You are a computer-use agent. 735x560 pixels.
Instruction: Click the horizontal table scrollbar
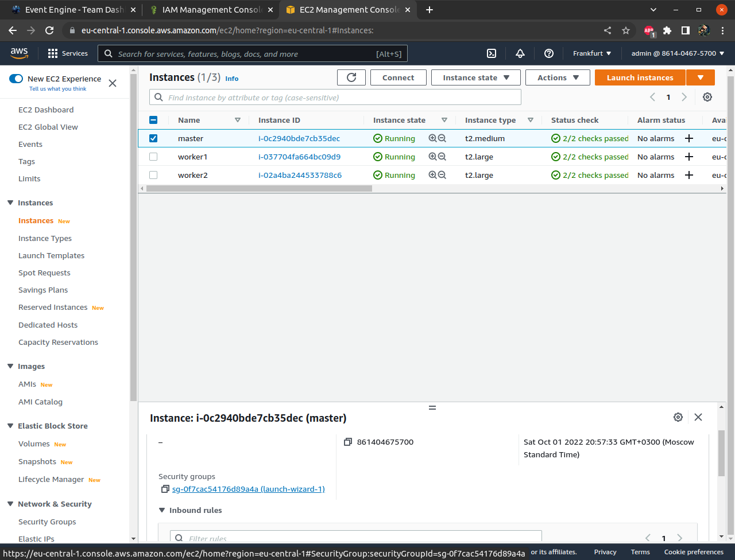(x=259, y=188)
